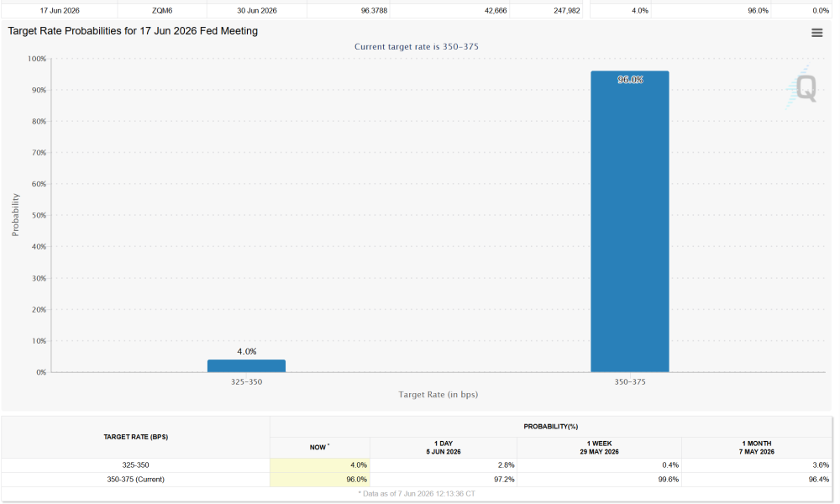Click the NOW column header

pos(320,447)
